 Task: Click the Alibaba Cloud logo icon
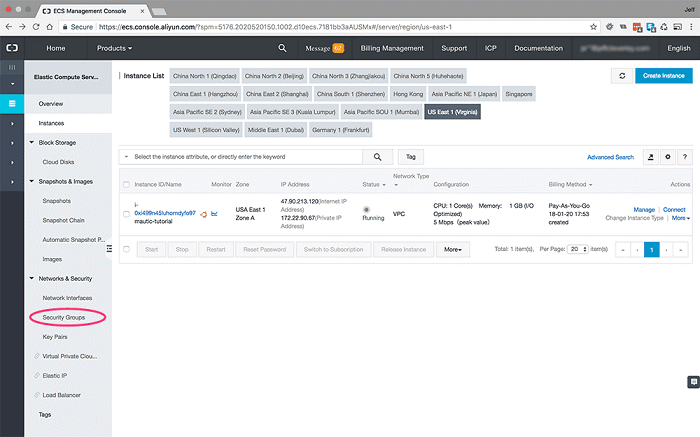click(x=12, y=48)
